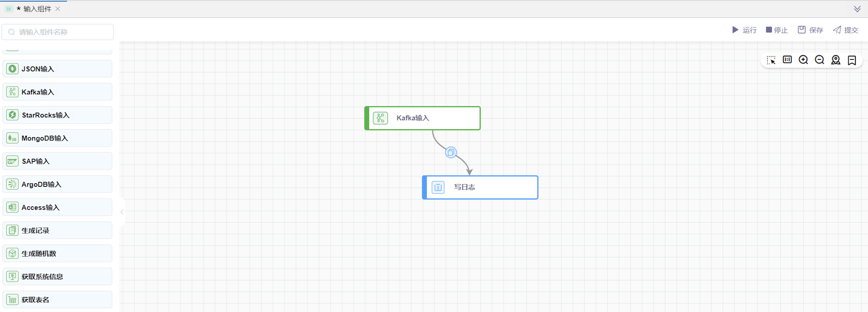Select the 写日志 node on canvas
Viewport: 868px width, 312px height.
point(480,187)
